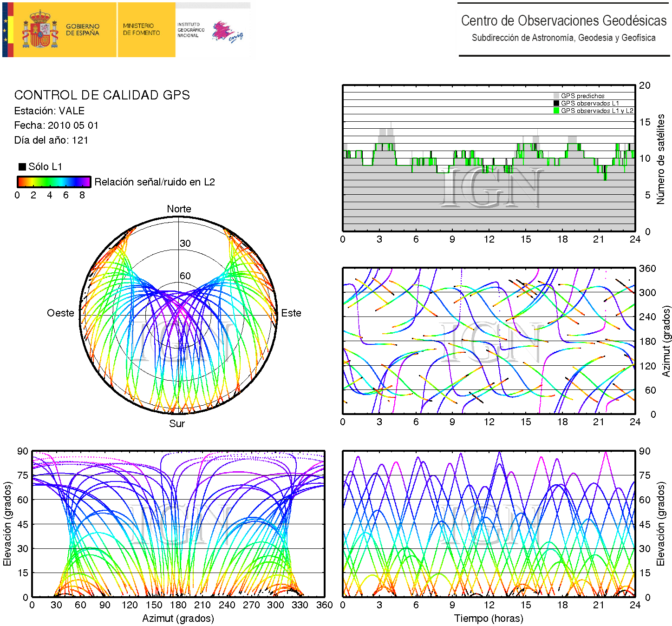Click the gray GPS predichos legend marker

[556, 96]
